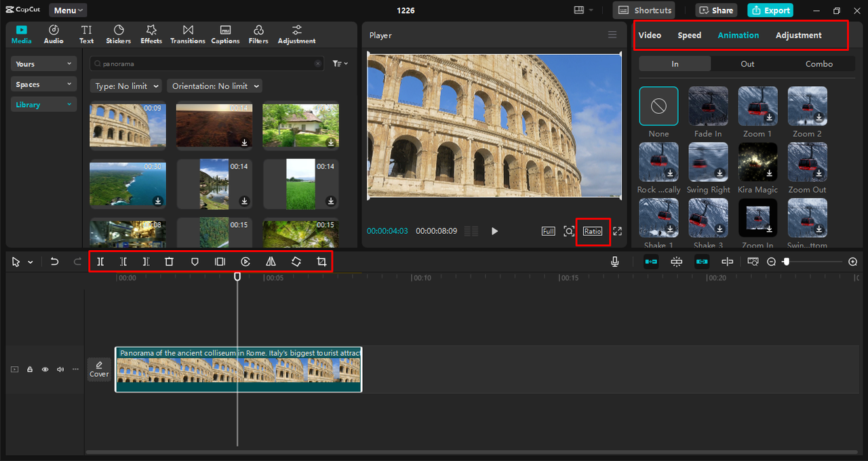
Task: Open the Menu dropdown in the title bar
Action: [x=67, y=10]
